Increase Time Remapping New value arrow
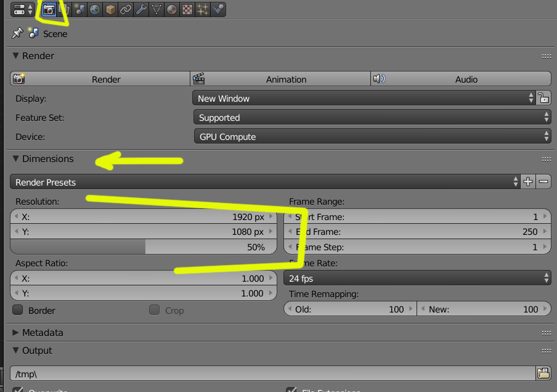 click(x=545, y=309)
